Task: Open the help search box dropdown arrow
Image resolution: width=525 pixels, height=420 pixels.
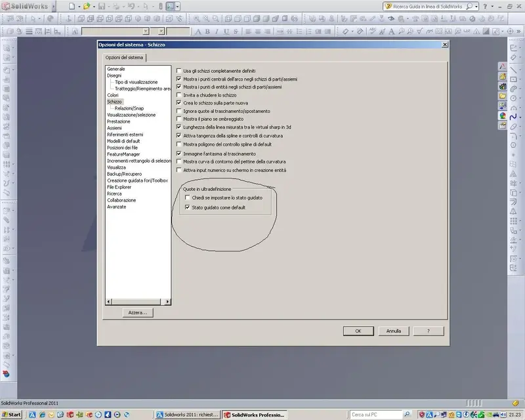Action: [x=476, y=7]
